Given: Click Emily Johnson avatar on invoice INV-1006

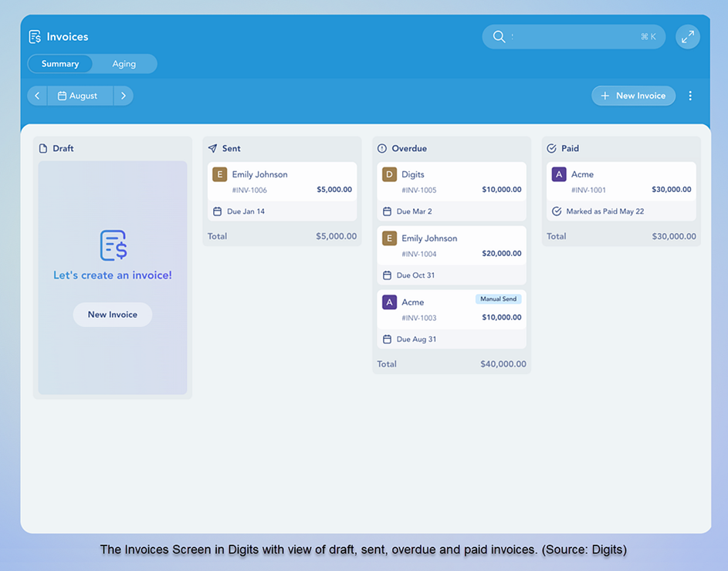Looking at the screenshot, I should 219,174.
